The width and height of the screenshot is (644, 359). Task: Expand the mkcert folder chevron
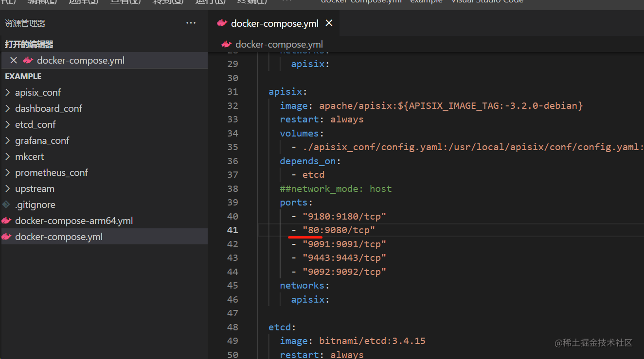tap(7, 156)
